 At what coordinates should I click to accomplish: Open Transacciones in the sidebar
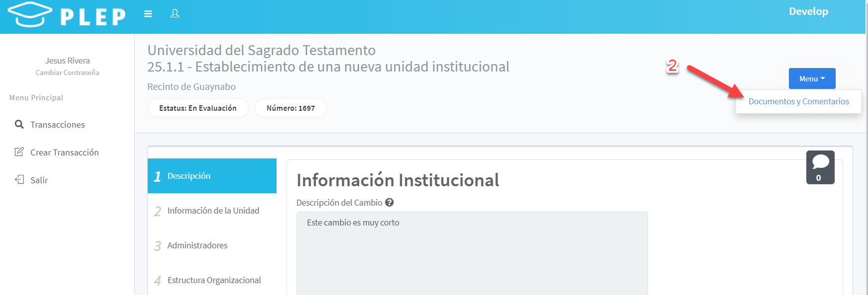point(58,125)
